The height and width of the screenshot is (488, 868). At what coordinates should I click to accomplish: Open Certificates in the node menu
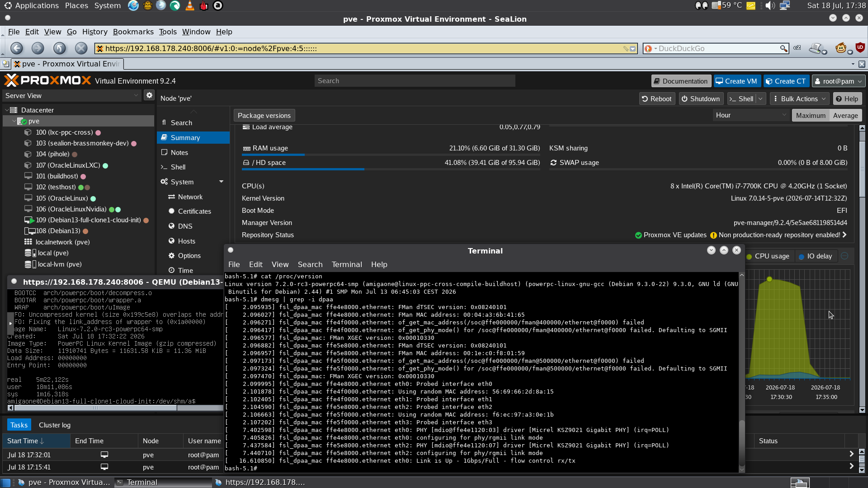coord(194,211)
